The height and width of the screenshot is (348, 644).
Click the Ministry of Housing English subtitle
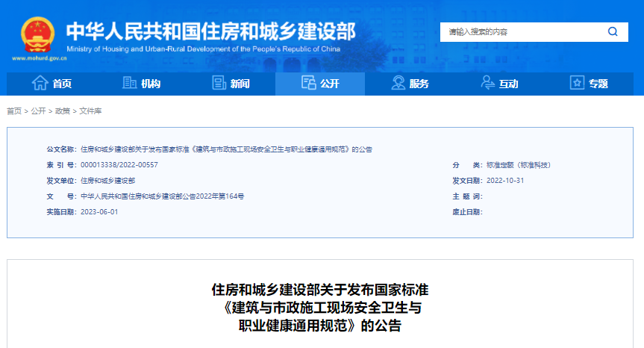tap(203, 49)
